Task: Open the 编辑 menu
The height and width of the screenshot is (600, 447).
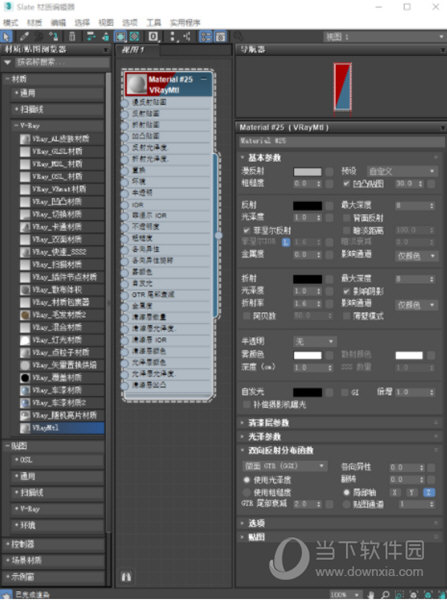Action: coord(58,23)
